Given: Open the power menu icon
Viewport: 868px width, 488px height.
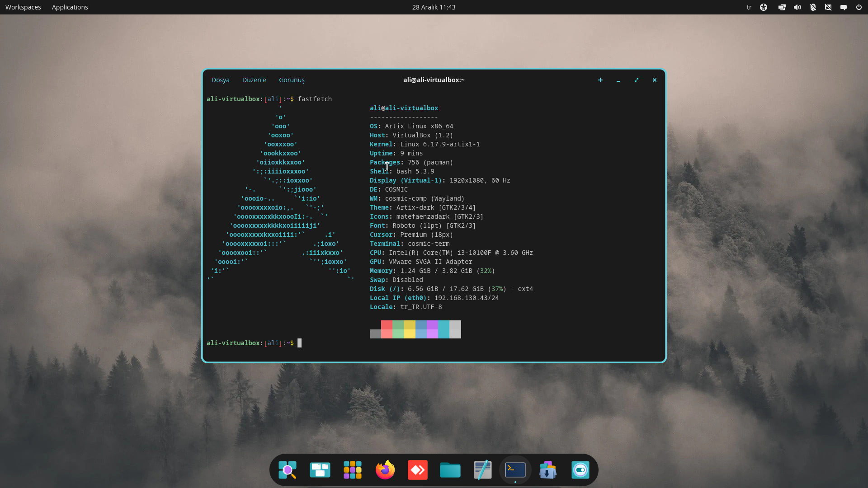Looking at the screenshot, I should click(859, 7).
